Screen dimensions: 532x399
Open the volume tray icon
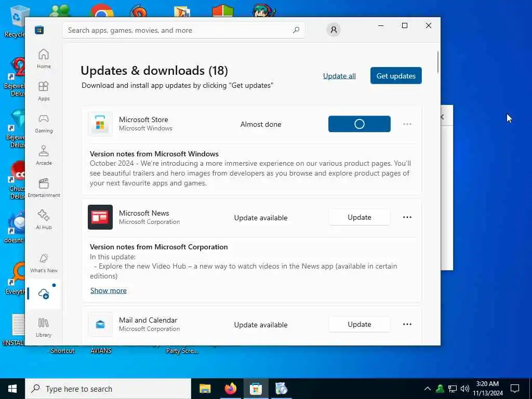pyautogui.click(x=465, y=389)
